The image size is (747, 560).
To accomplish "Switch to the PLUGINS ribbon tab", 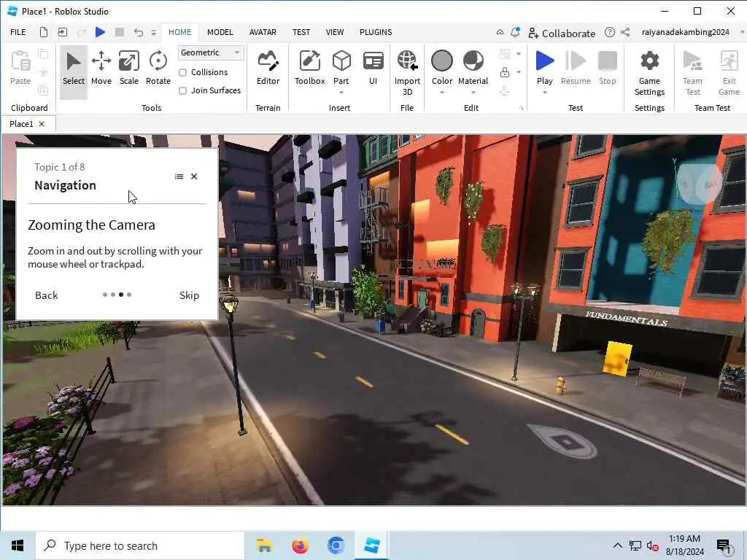I will [376, 32].
